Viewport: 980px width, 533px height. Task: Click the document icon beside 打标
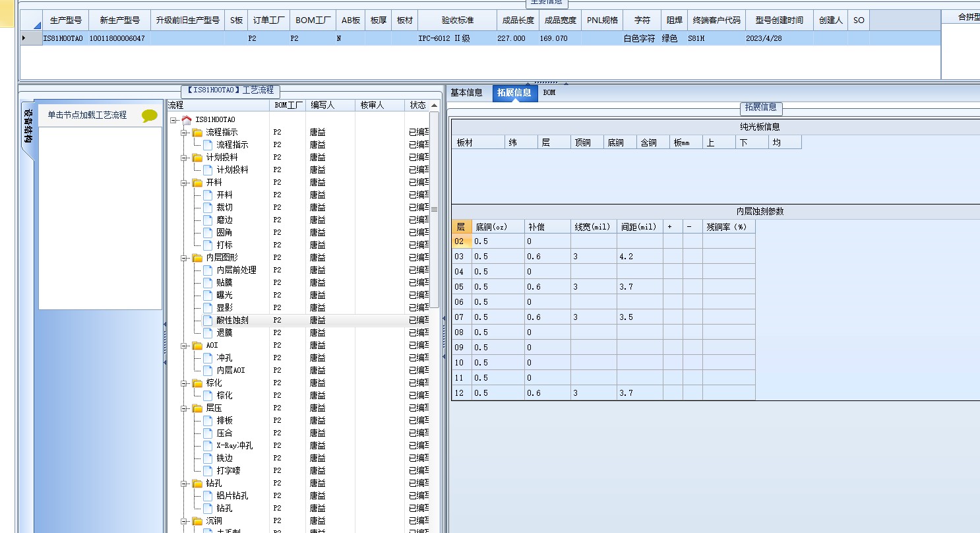[208, 245]
